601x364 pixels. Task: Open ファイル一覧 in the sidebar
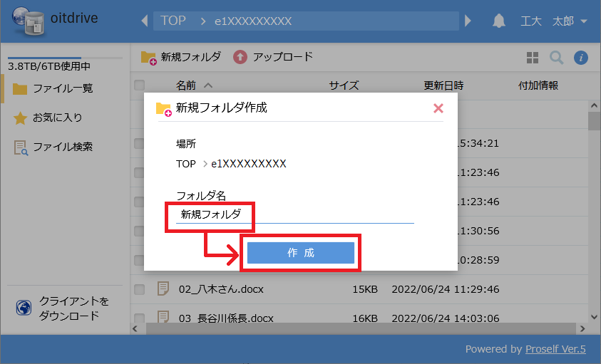63,89
